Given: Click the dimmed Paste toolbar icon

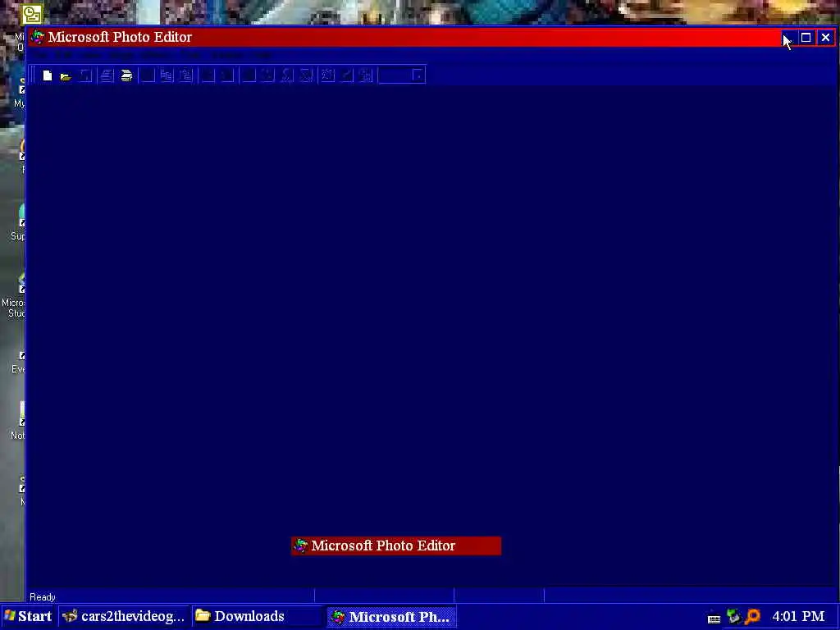Looking at the screenshot, I should tap(186, 75).
